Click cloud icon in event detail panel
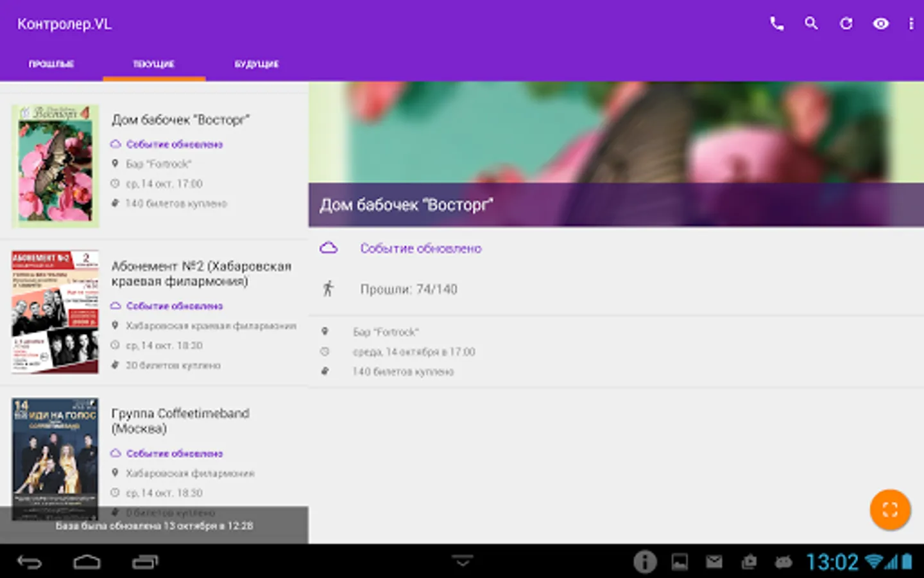This screenshot has height=578, width=924. [329, 248]
